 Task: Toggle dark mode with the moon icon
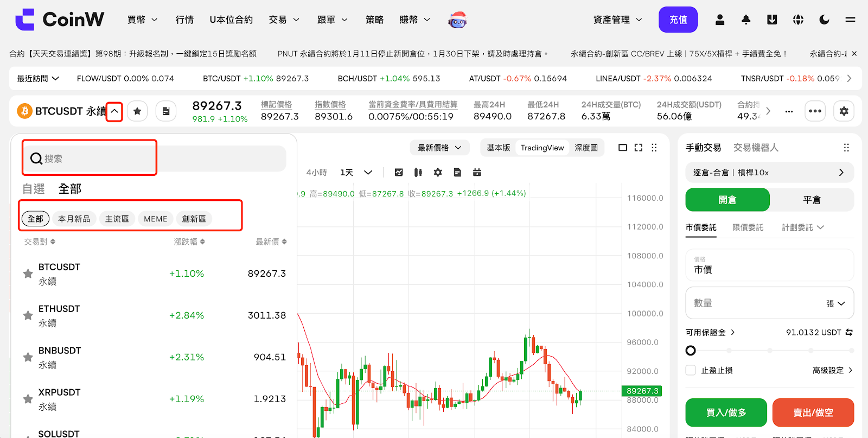click(824, 20)
